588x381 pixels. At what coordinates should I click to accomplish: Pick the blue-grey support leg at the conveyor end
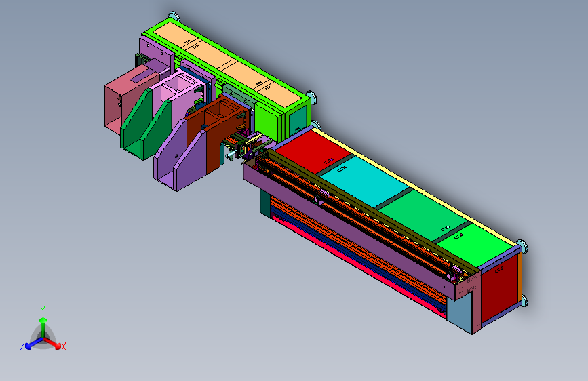click(460, 311)
